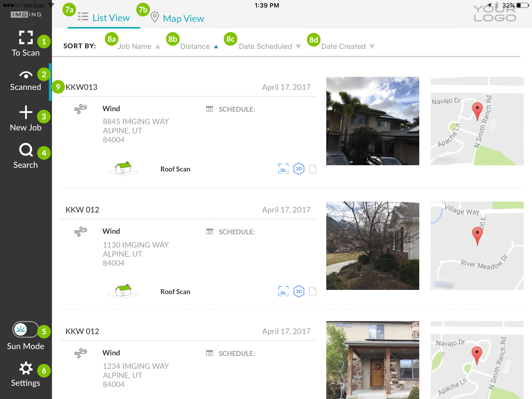Toggle the Sun Mode switch
The width and height of the screenshot is (532, 399).
(25, 330)
